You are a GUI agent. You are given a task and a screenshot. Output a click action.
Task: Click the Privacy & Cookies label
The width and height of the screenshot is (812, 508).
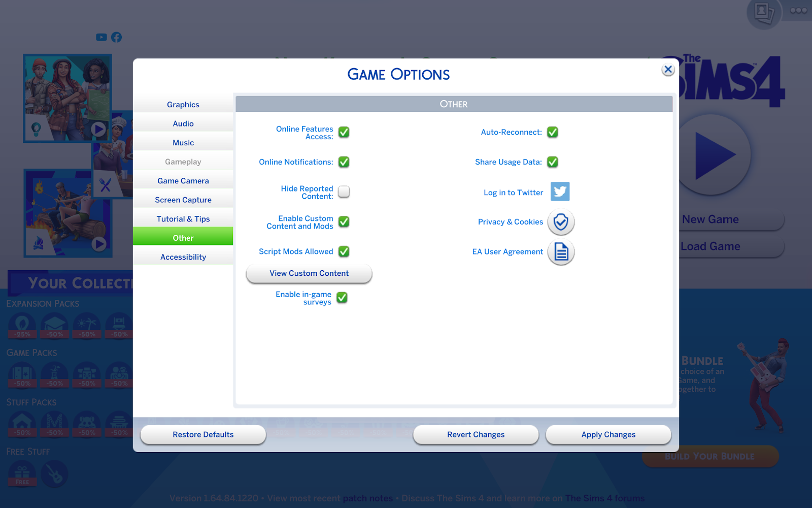pos(511,222)
